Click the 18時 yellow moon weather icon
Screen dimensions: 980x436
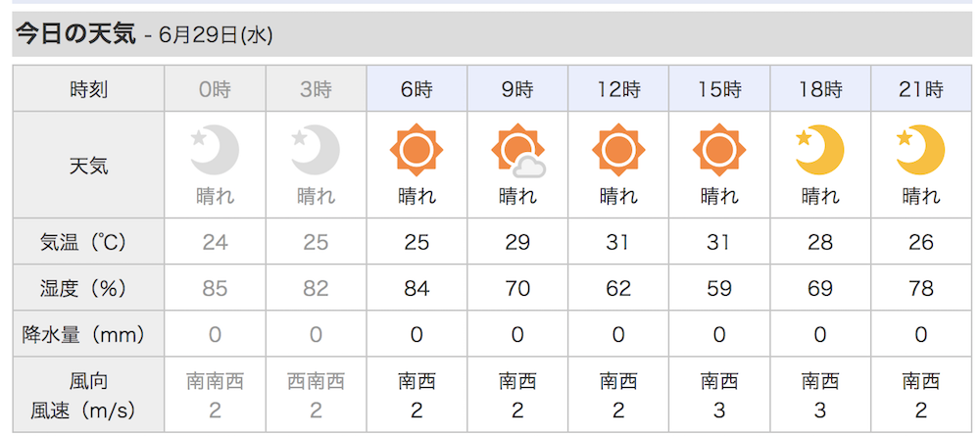point(820,149)
